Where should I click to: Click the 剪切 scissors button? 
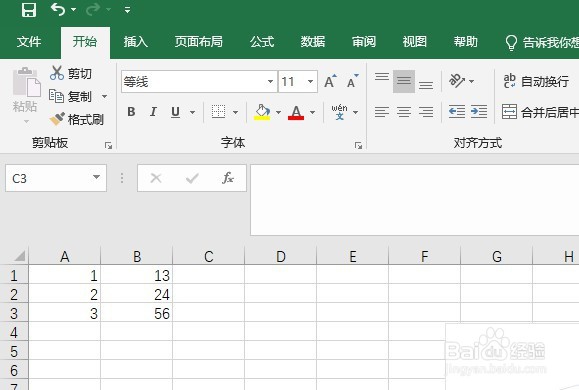(x=71, y=73)
